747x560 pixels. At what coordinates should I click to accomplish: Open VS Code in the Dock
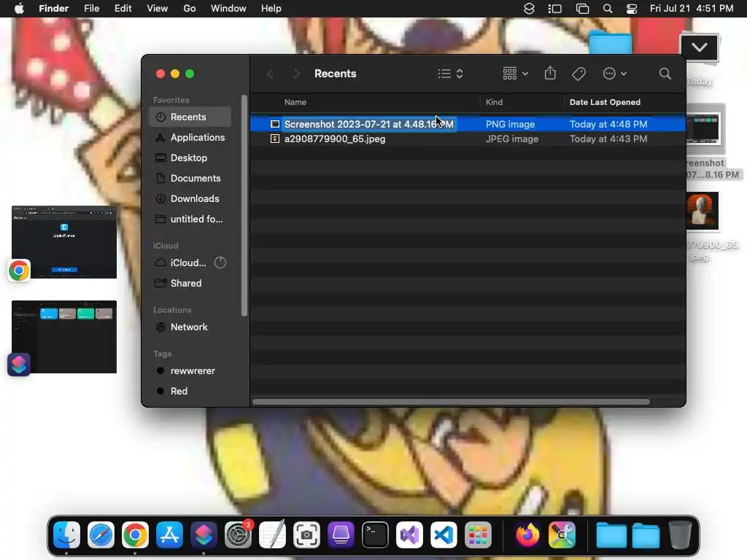click(x=444, y=534)
